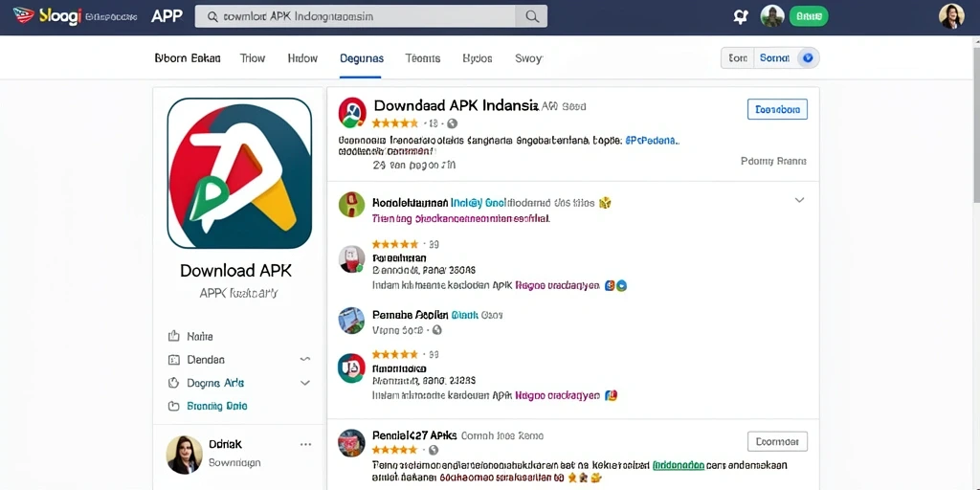Click the 'Sreardig Rolo' sidebar icon

click(x=174, y=406)
